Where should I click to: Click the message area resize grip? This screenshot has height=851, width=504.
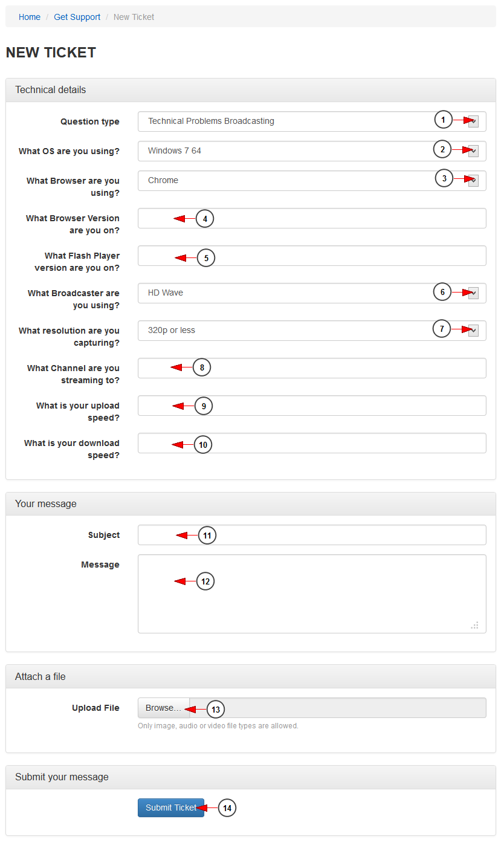coord(475,626)
